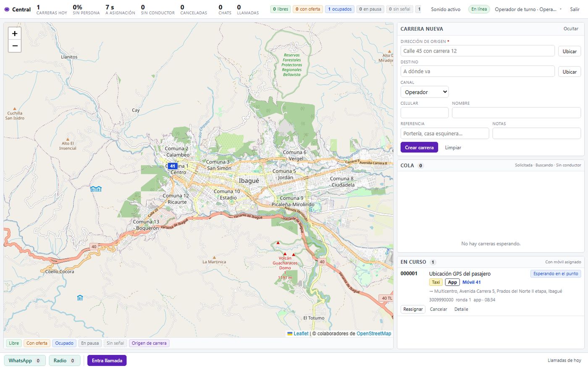Click the En pausa legend chip
This screenshot has width=588, height=368.
[90, 343]
